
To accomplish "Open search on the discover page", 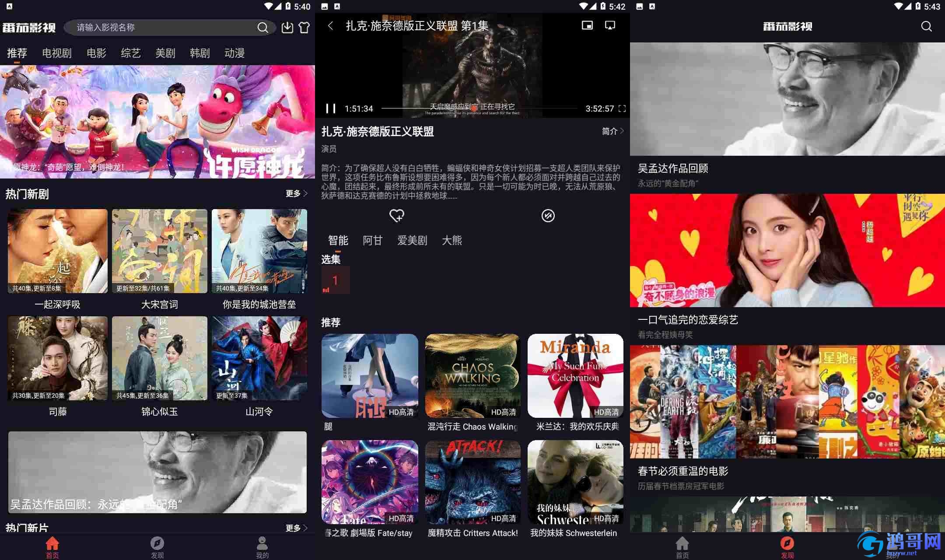I will coord(926,26).
